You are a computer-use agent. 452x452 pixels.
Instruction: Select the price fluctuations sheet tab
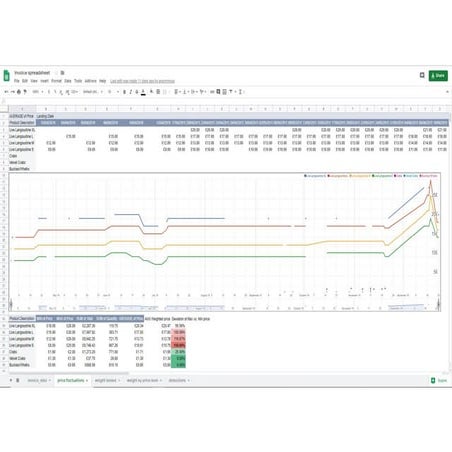pyautogui.click(x=72, y=380)
